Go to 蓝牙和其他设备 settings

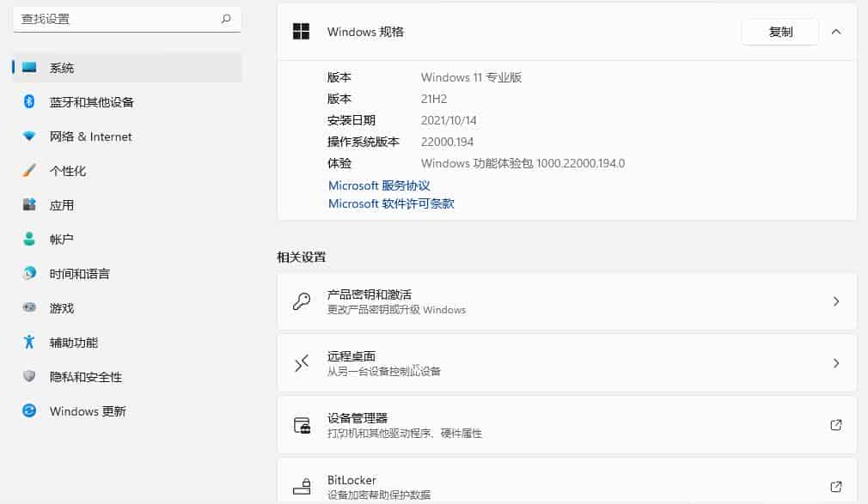[x=127, y=102]
